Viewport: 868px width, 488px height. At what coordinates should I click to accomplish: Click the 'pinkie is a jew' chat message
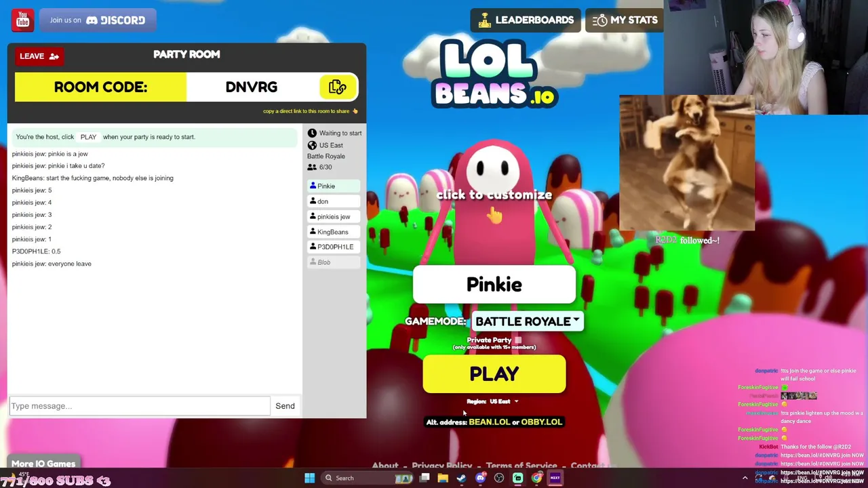[x=50, y=154]
